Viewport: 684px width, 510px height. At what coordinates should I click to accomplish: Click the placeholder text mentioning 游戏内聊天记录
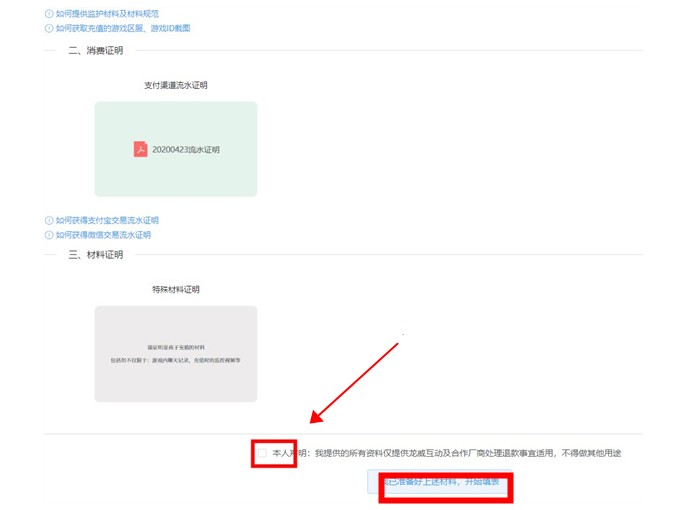(x=176, y=359)
